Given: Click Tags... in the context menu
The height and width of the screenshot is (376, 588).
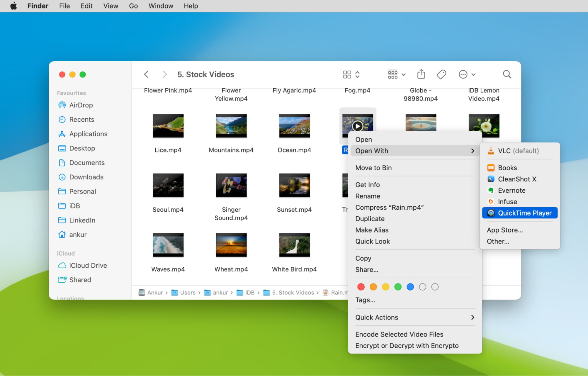Looking at the screenshot, I should 365,300.
